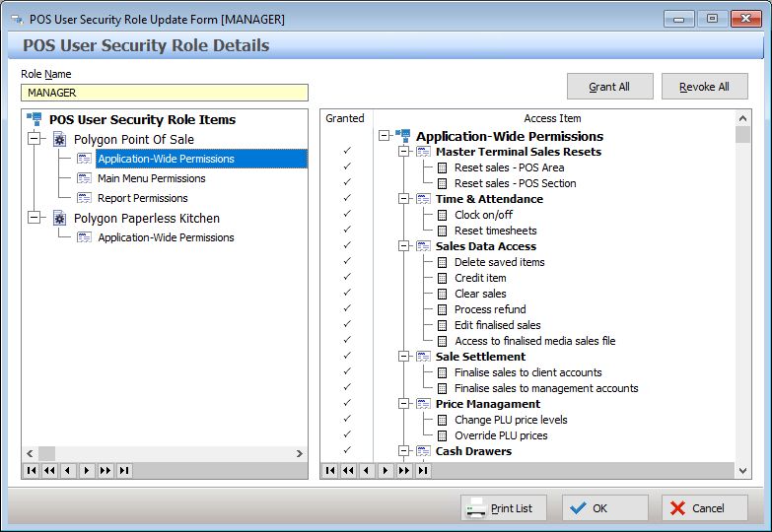
Task: Collapse the Sale Settlement group
Action: 403,356
